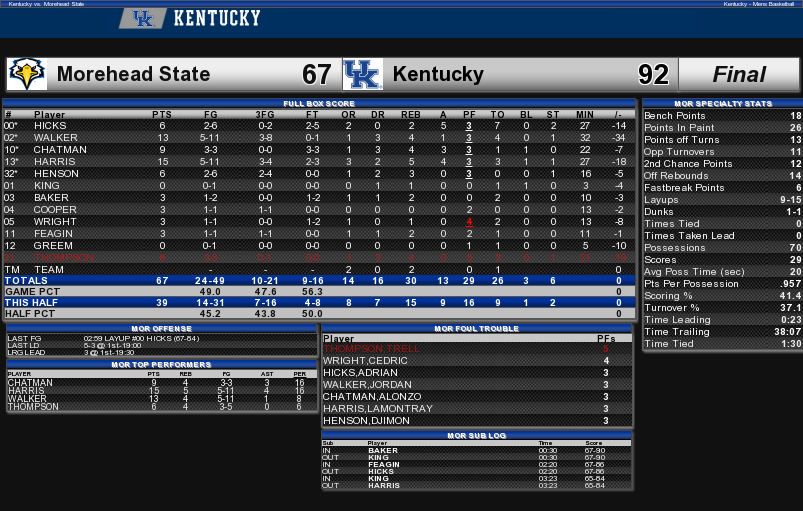Screen dimensions: 803x511
Task: Click the MOR OFFENSE panel header
Action: pyautogui.click(x=162, y=329)
